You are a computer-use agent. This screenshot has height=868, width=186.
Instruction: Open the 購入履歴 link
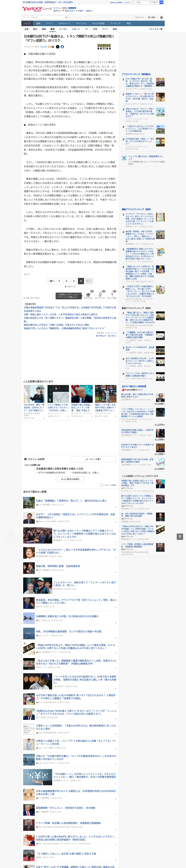[152, 17]
